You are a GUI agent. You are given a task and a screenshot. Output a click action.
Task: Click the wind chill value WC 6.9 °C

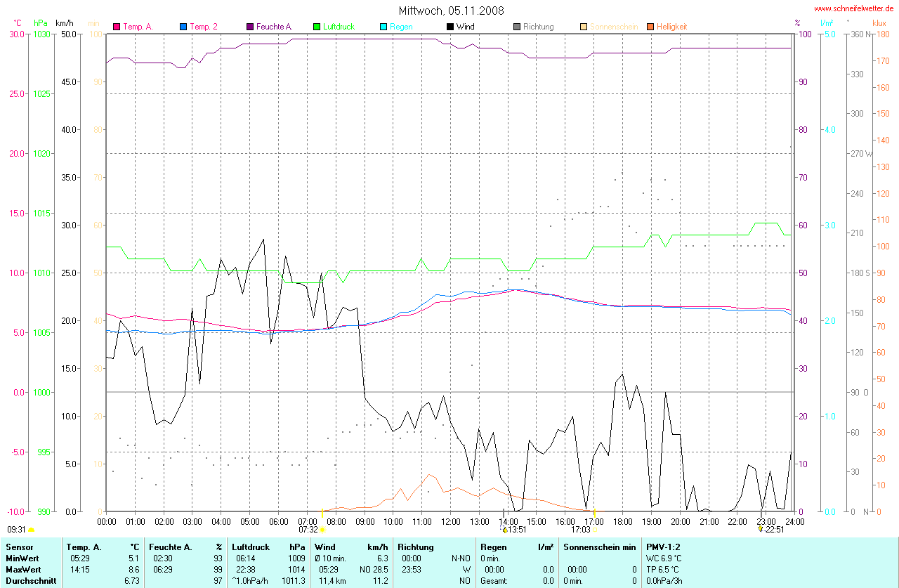pyautogui.click(x=664, y=558)
